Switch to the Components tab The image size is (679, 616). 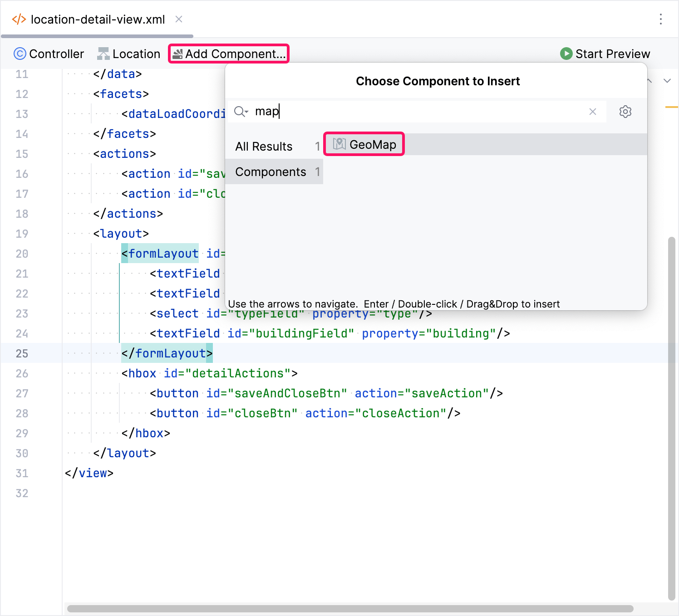[x=271, y=171]
